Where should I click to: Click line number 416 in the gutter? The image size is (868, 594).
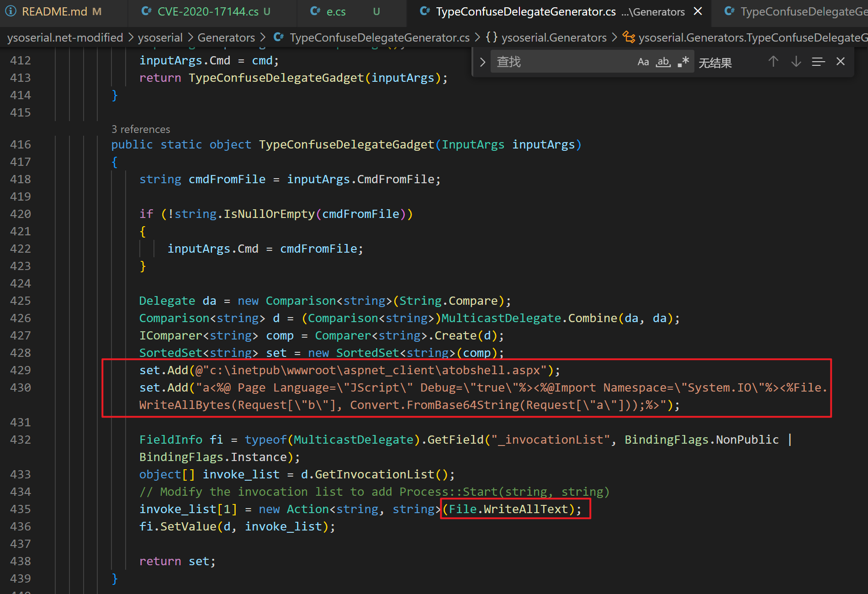coord(21,145)
